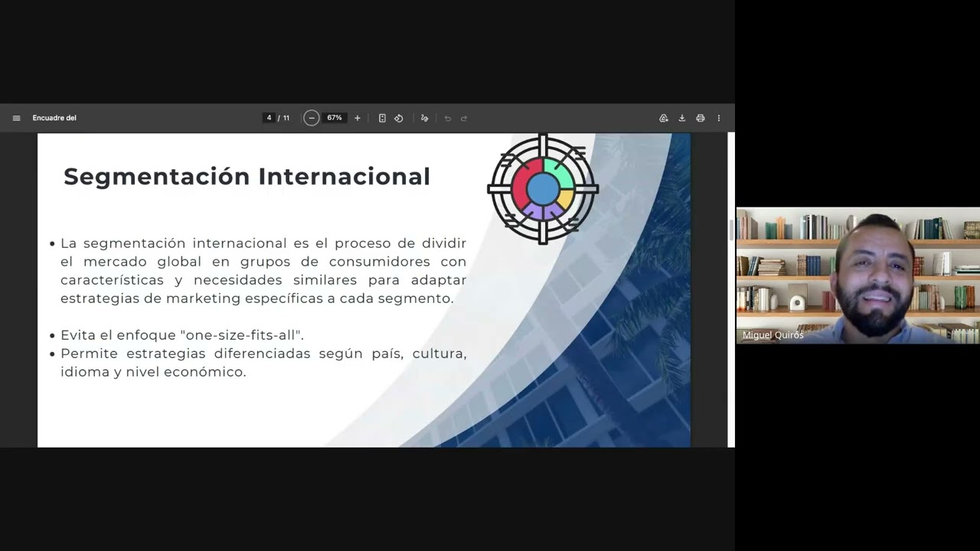Image resolution: width=980 pixels, height=551 pixels.
Task: Toggle fit to page icon
Action: (382, 118)
